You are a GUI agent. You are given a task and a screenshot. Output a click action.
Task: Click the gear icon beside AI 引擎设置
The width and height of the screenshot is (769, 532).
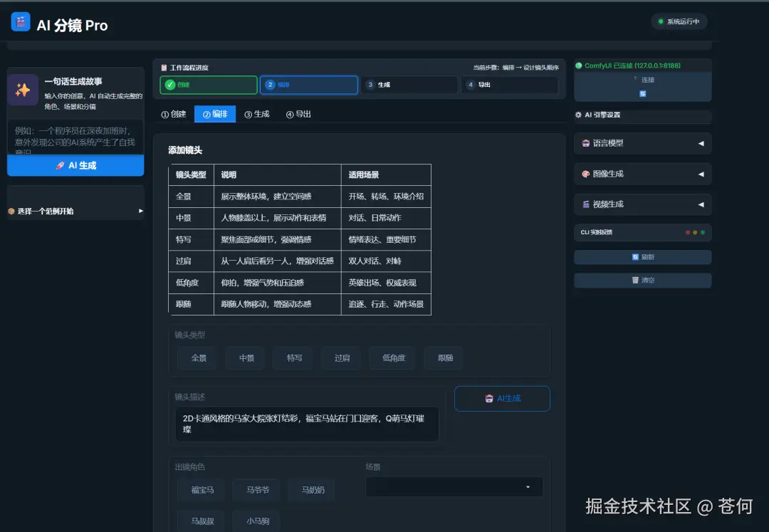pos(577,115)
